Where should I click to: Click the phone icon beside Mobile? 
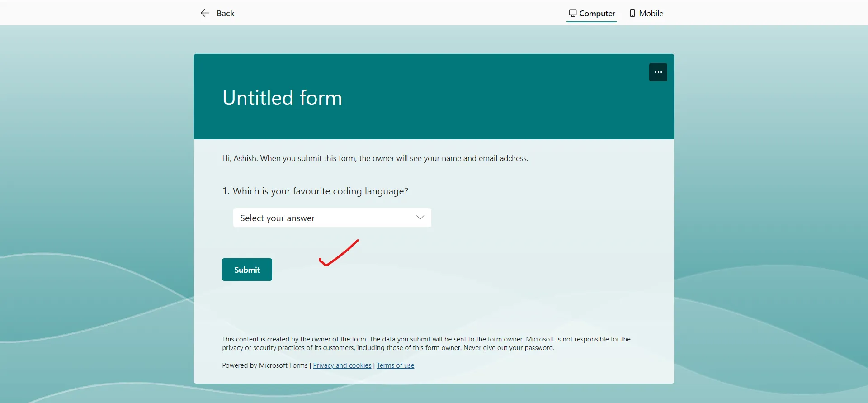pyautogui.click(x=632, y=13)
